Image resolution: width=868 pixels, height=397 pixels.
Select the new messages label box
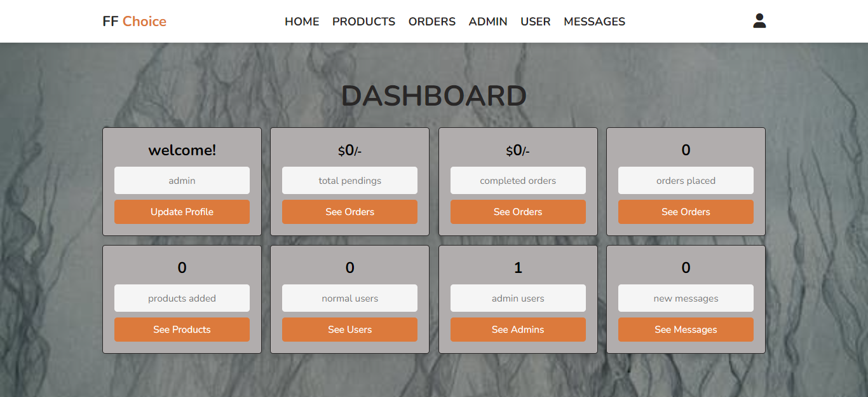coord(686,298)
